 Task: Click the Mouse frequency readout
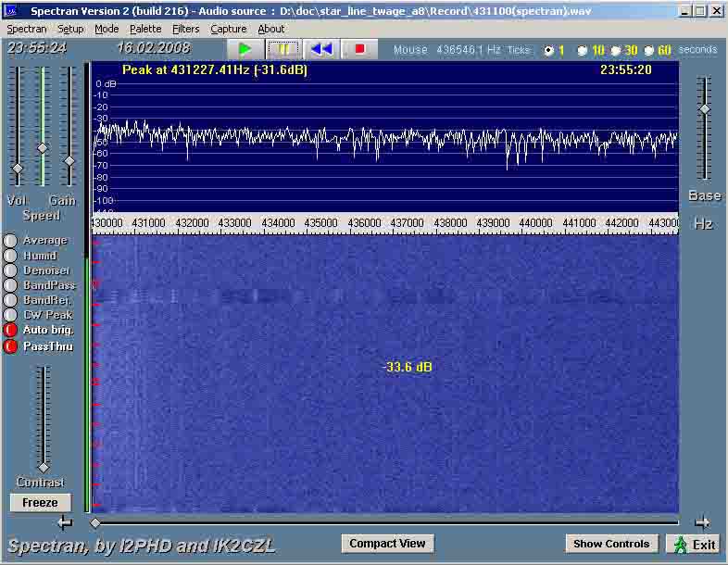tap(446, 50)
